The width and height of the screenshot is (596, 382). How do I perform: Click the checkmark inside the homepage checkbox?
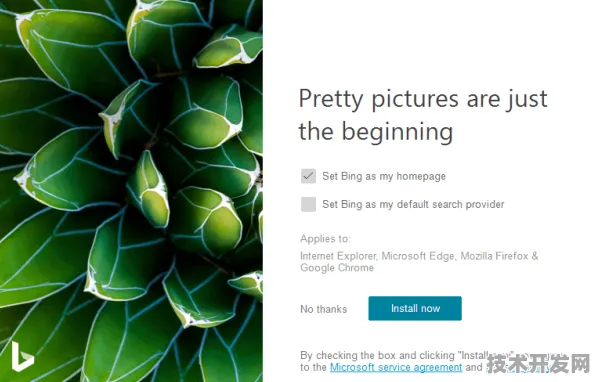click(x=308, y=176)
